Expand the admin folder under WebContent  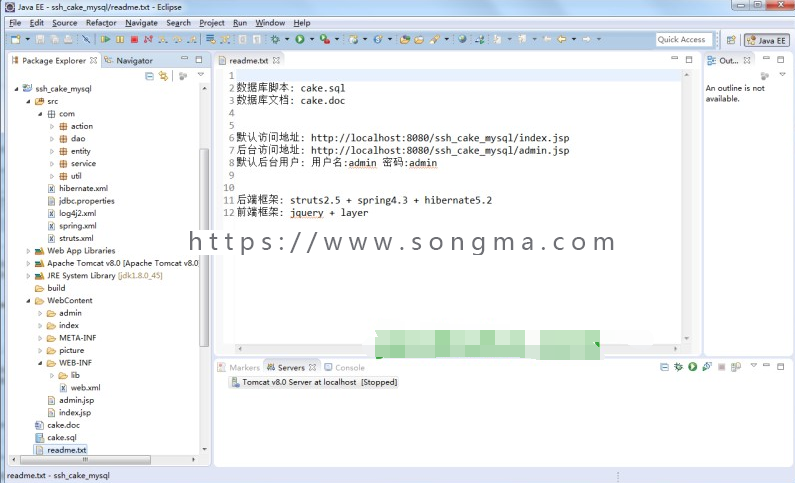40,313
